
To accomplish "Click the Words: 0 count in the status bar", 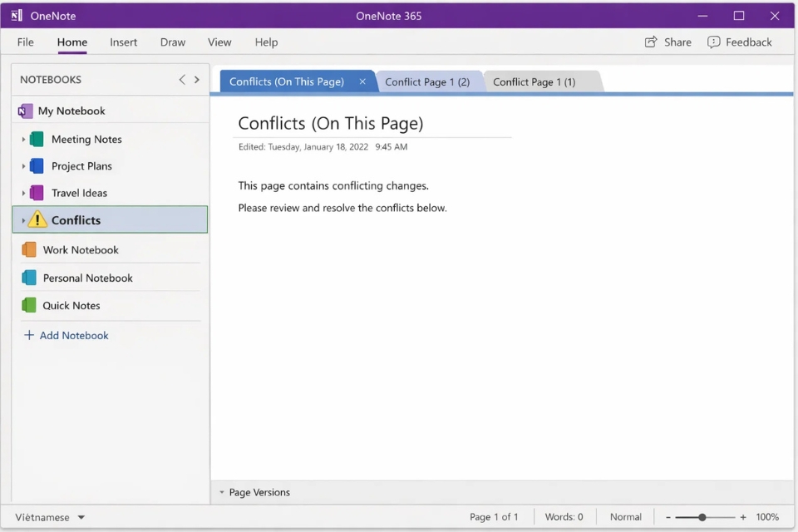I will pyautogui.click(x=564, y=517).
